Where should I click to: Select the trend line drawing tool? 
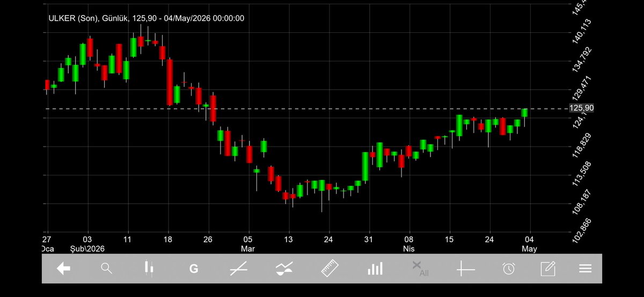pos(238,269)
